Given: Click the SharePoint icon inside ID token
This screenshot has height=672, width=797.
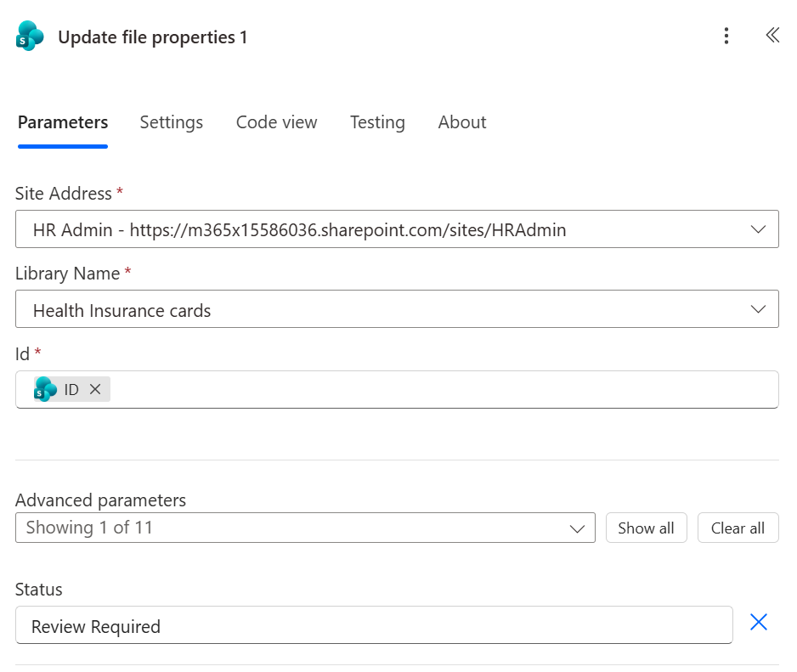Looking at the screenshot, I should [46, 389].
